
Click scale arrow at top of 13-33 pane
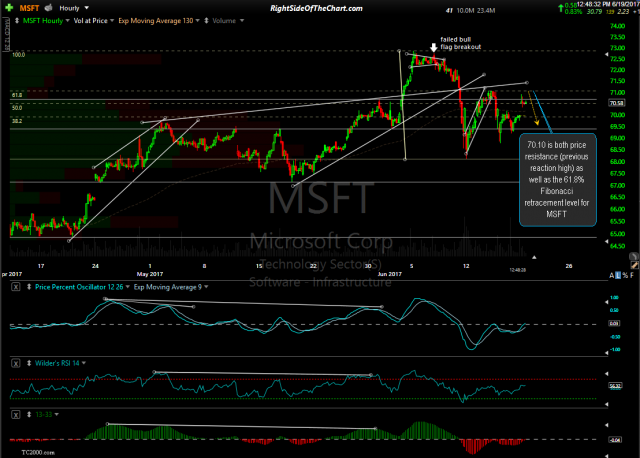point(606,425)
